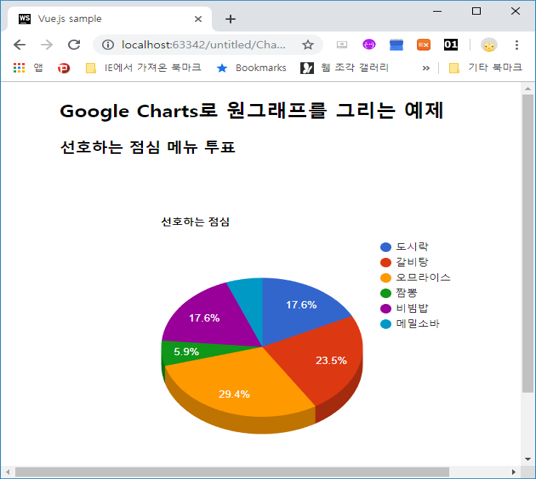This screenshot has height=479, width=536.
Task: Minimize the browser window
Action: point(437,11)
